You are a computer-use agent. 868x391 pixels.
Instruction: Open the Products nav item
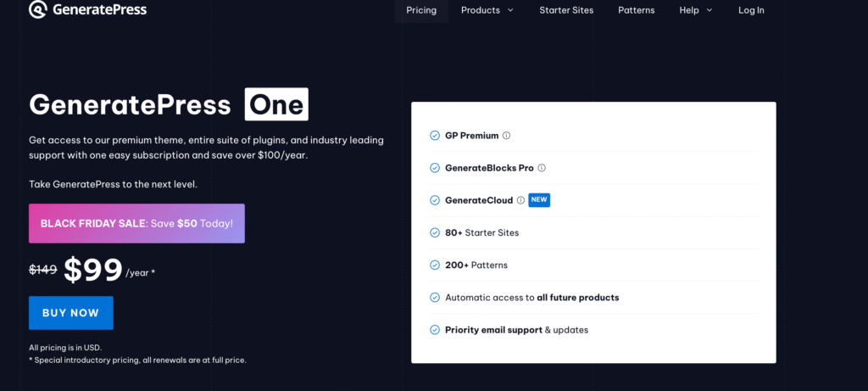(481, 10)
